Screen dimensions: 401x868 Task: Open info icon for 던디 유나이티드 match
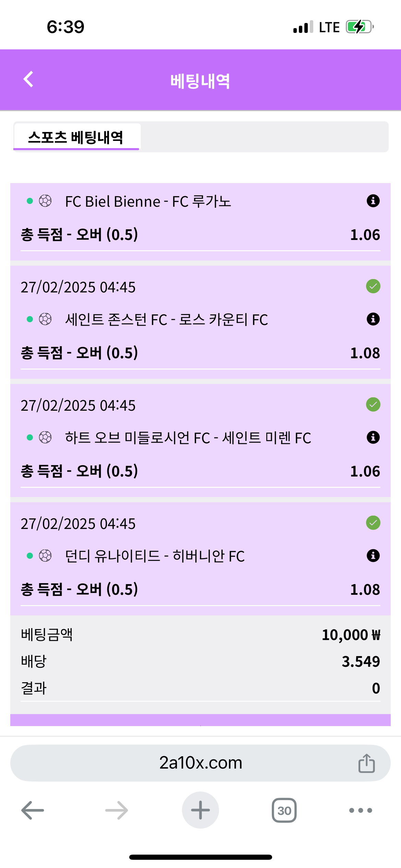pyautogui.click(x=373, y=556)
